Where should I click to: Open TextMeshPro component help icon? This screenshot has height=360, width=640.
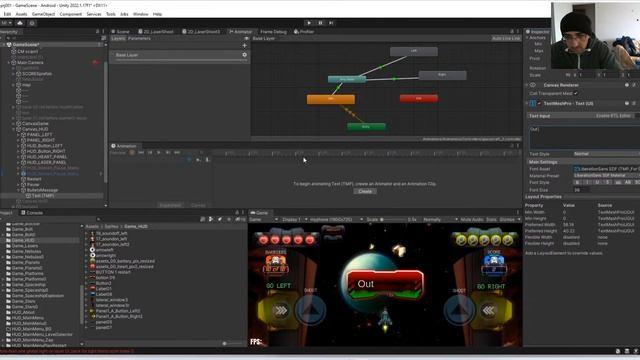pos(627,104)
